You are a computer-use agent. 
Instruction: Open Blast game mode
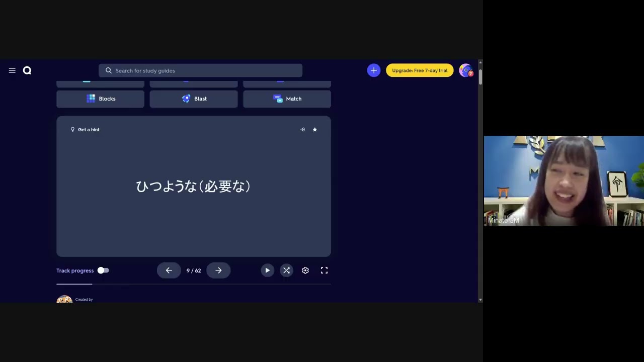194,99
